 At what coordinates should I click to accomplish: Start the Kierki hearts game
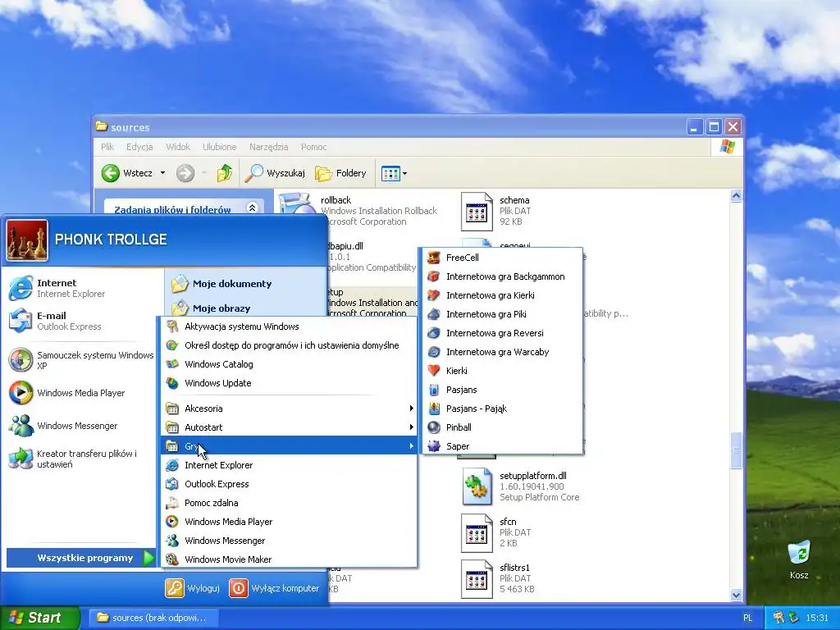click(503, 371)
